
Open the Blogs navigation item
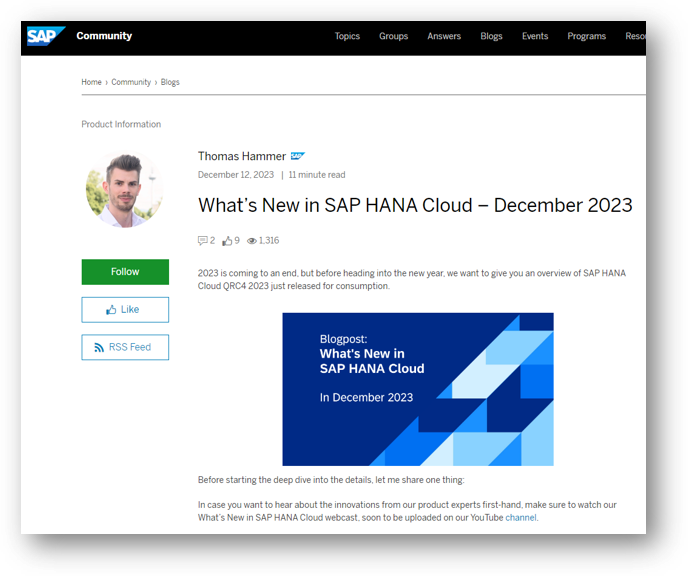click(491, 36)
